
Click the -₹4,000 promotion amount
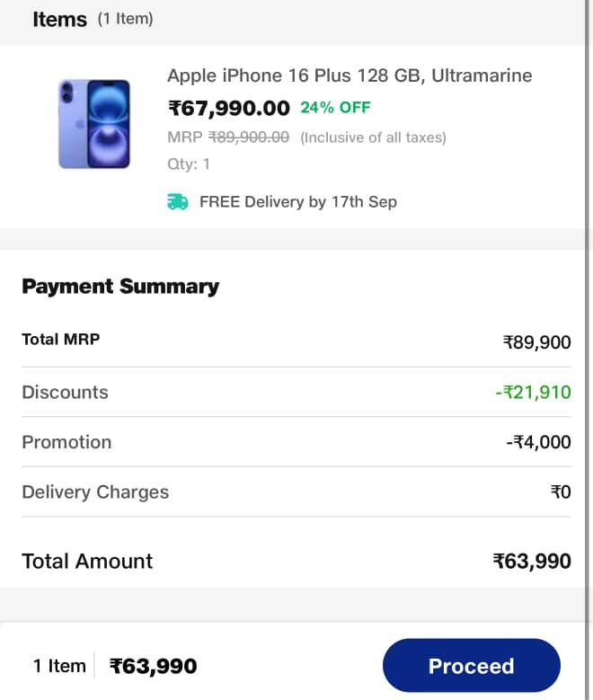tap(538, 443)
